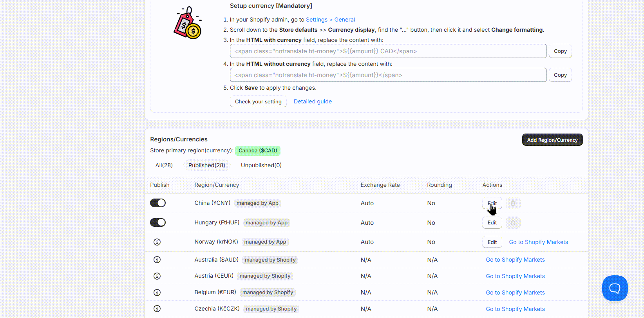644x318 pixels.
Task: Click Rounding 'No' value for Hungary
Action: [x=431, y=223]
